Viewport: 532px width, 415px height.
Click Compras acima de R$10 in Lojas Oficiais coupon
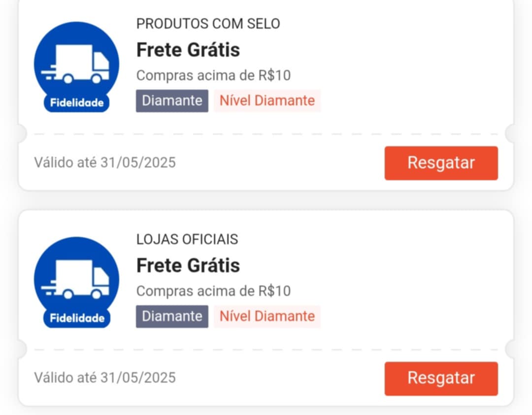point(213,291)
